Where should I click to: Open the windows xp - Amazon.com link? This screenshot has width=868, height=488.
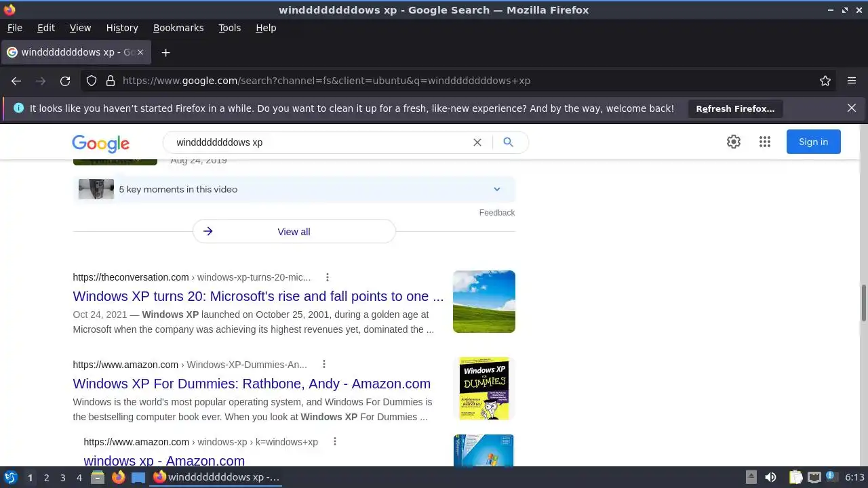[164, 461]
